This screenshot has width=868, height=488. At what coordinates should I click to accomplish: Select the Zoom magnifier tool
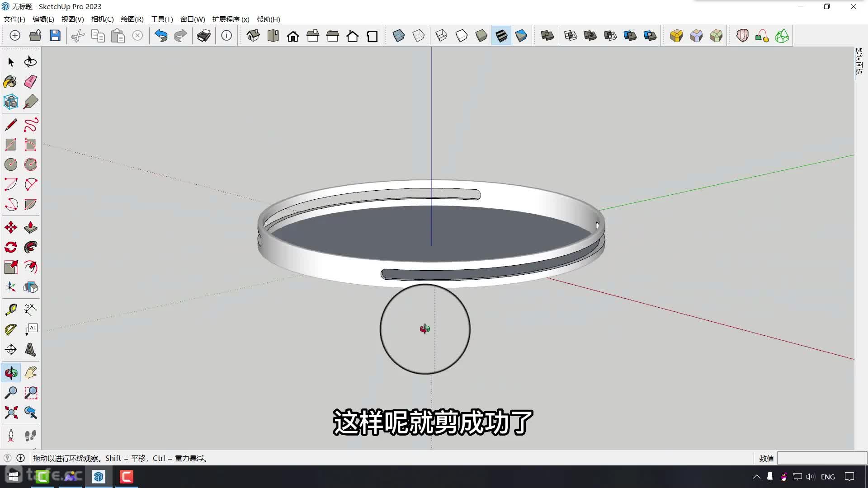coord(11,393)
